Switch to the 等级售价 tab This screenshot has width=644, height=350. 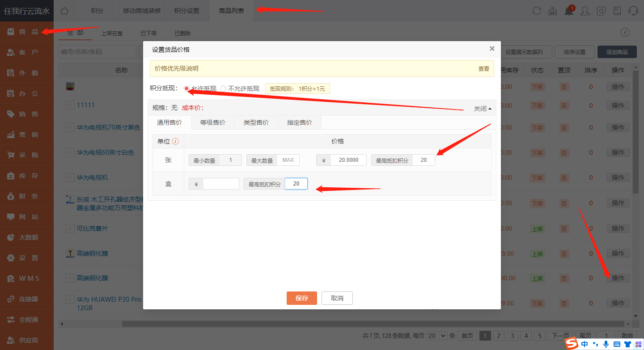(212, 122)
